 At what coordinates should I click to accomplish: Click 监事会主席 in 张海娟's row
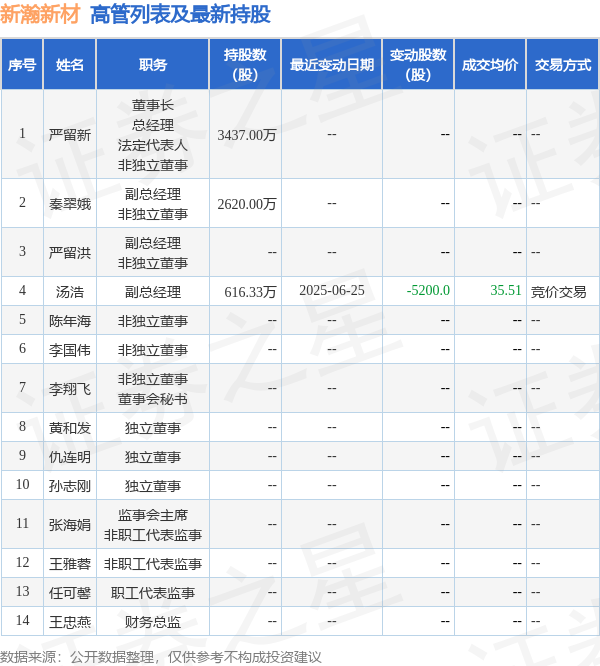click(x=153, y=515)
